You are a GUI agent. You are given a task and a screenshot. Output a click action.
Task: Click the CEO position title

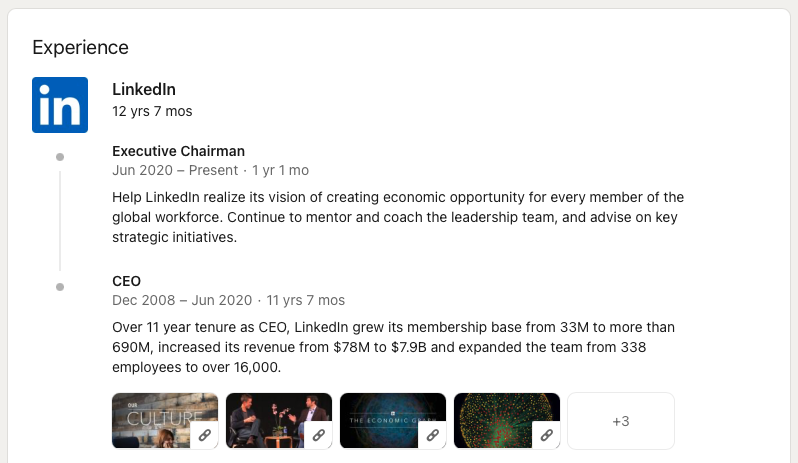pyautogui.click(x=127, y=281)
